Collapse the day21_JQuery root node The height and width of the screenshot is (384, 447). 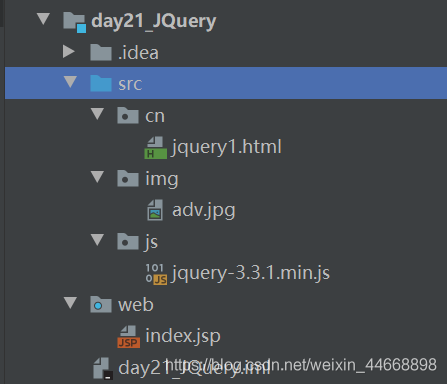tap(44, 19)
